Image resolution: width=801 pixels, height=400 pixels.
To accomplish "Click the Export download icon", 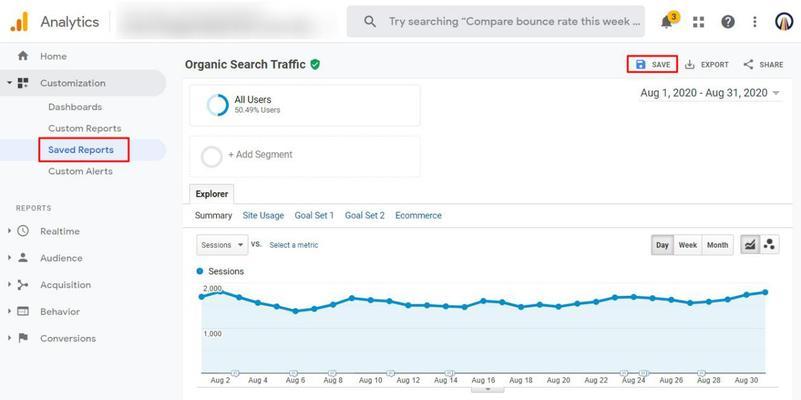I will [690, 64].
